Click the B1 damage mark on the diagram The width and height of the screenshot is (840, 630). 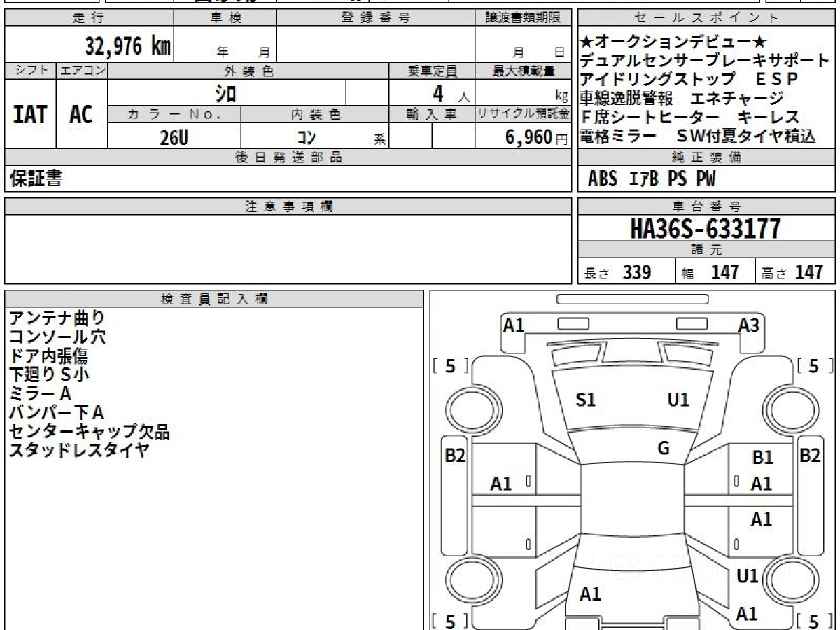[x=762, y=458]
